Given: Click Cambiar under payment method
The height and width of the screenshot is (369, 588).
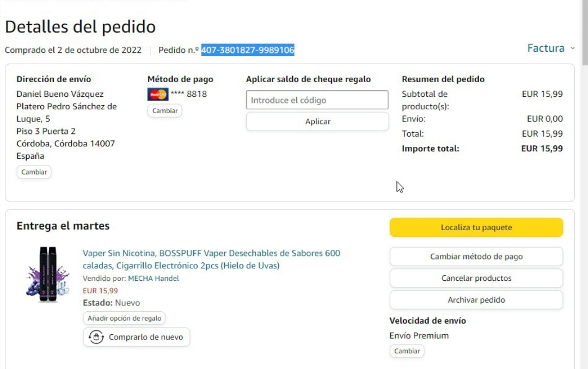Looking at the screenshot, I should [x=164, y=110].
